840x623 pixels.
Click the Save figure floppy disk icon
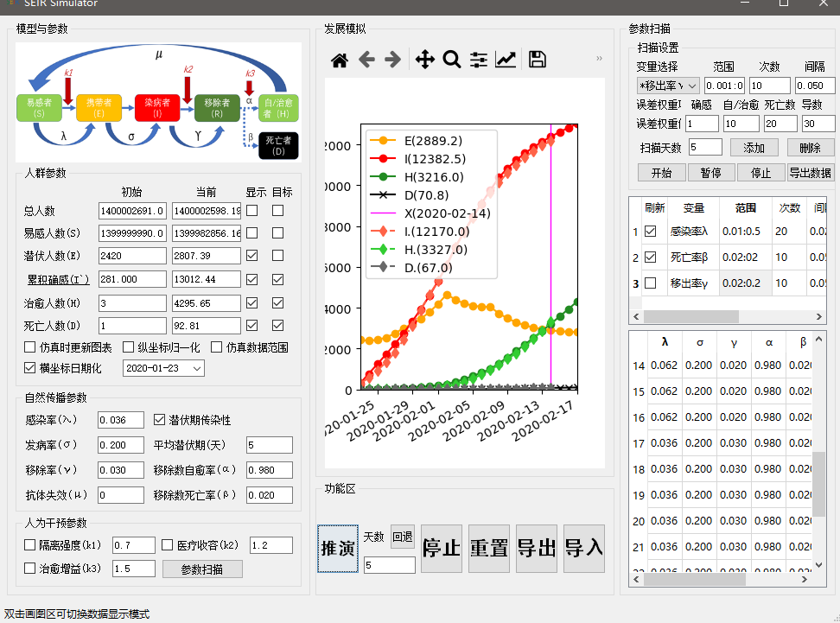(x=537, y=60)
